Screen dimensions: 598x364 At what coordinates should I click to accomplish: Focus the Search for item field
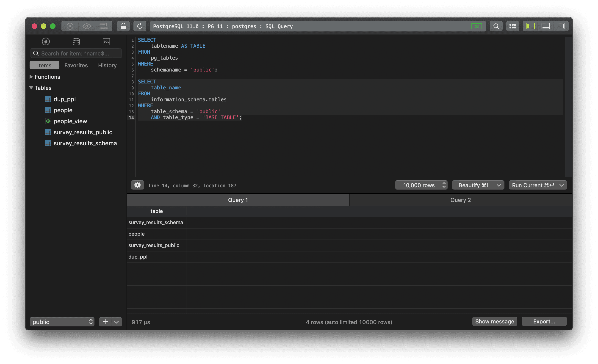[76, 53]
